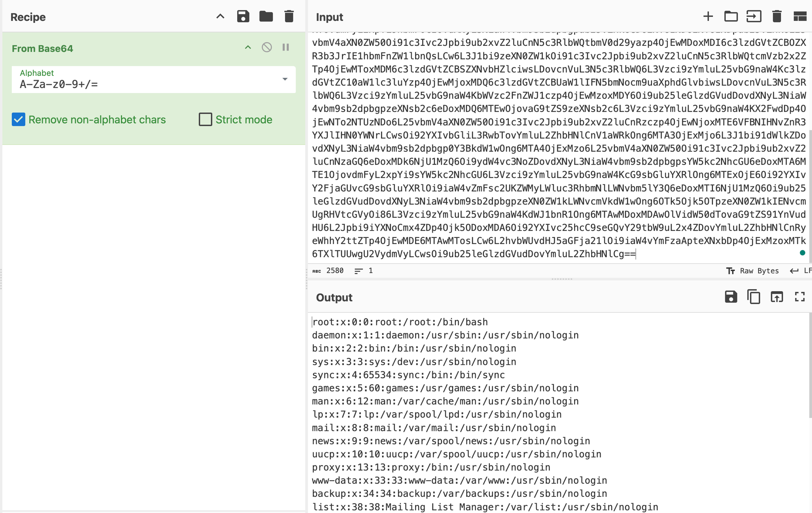The image size is (812, 513).
Task: Open a file as input
Action: click(753, 17)
